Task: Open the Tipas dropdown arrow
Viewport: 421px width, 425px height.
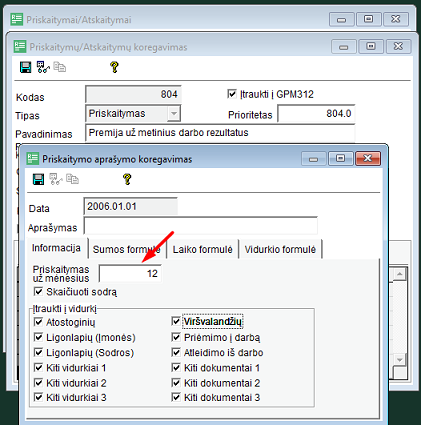Action: pos(174,113)
